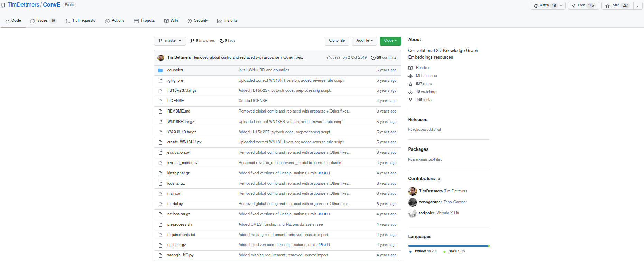Click the Python language bar segment
Screen dimensions: 644x262
point(448,246)
